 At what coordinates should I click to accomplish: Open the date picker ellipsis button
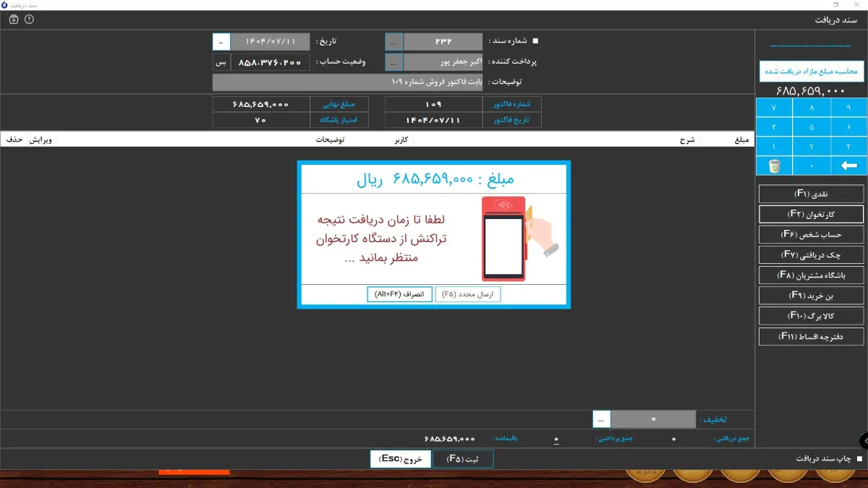pos(221,42)
